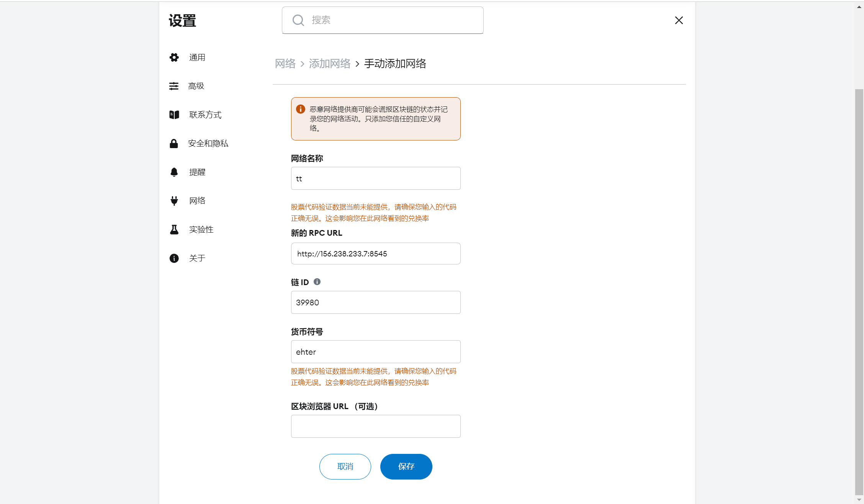This screenshot has width=864, height=504.
Task: Click the Security lock icon
Action: [174, 144]
